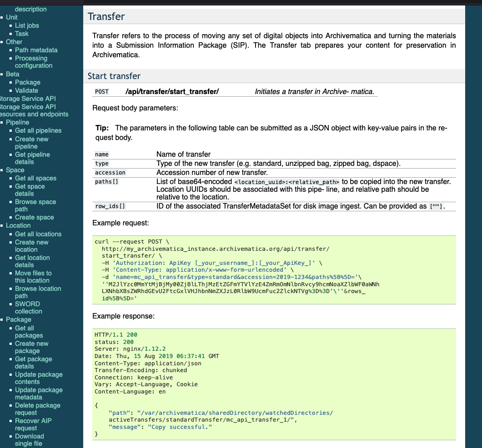Open Get location details link
This screenshot has height=448, width=482.
[32, 261]
